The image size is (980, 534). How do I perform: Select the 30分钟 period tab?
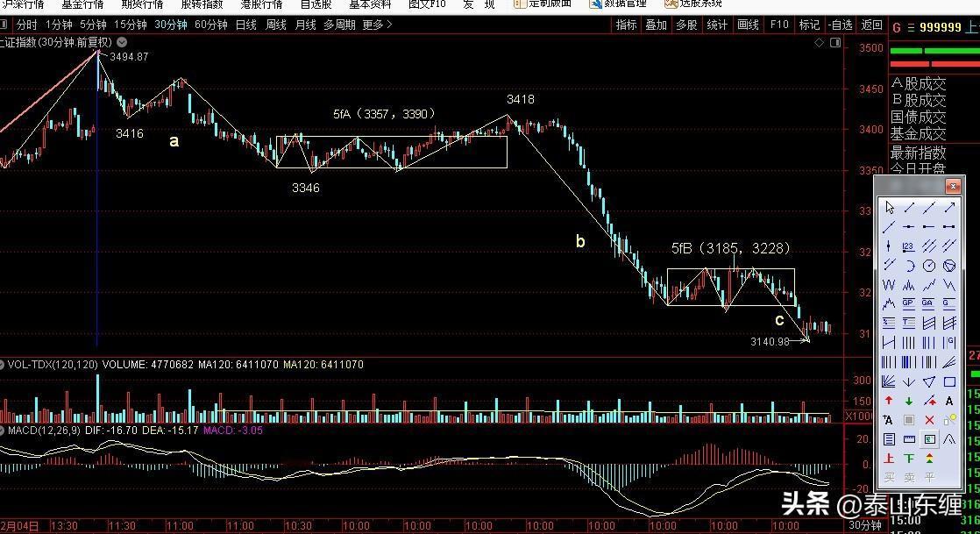coord(171,25)
